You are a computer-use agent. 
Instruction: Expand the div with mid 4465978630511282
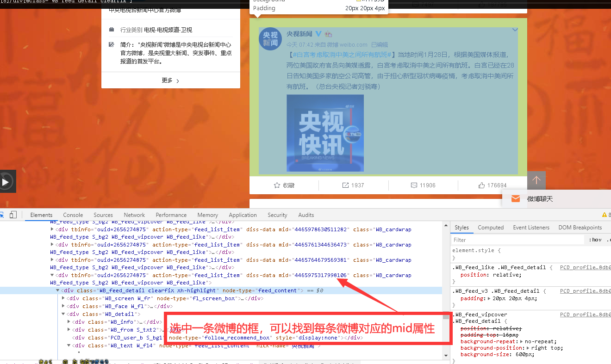point(52,229)
